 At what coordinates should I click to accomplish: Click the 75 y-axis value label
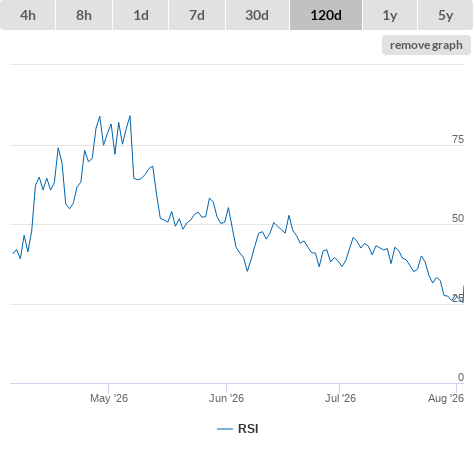click(x=458, y=139)
